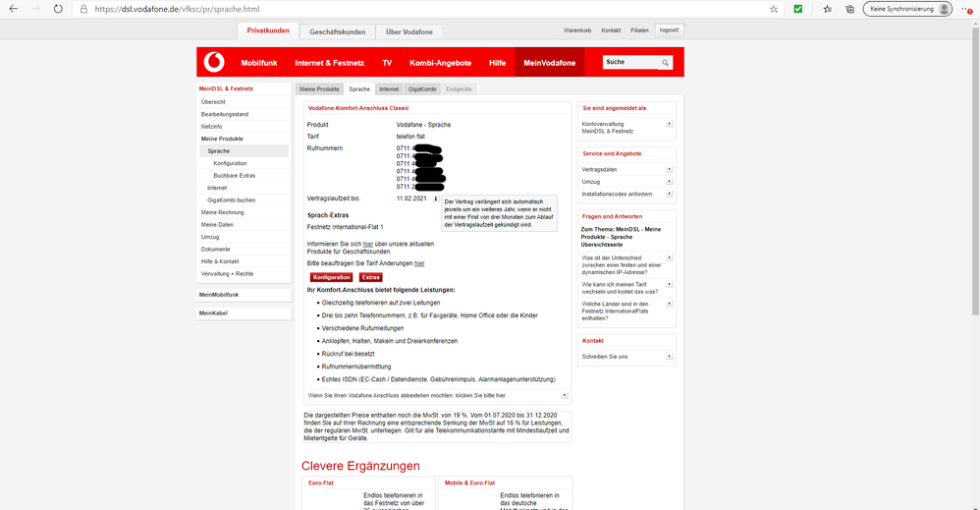
Task: Click the browser forward arrow
Action: click(35, 9)
